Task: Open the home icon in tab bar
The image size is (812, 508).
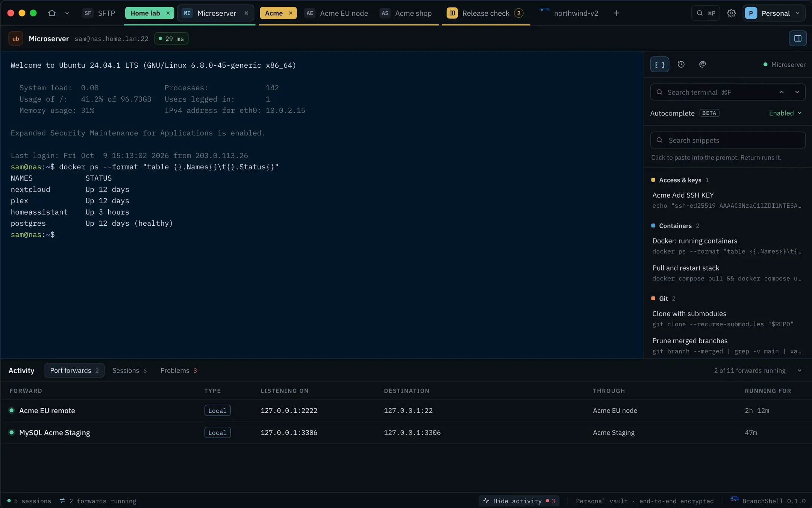Action: click(52, 13)
